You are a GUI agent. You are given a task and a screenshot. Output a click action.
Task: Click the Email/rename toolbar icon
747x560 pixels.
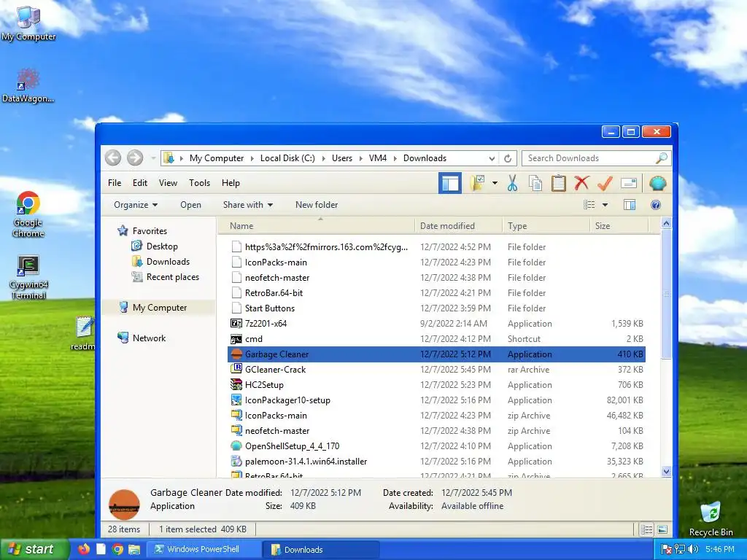(x=629, y=183)
